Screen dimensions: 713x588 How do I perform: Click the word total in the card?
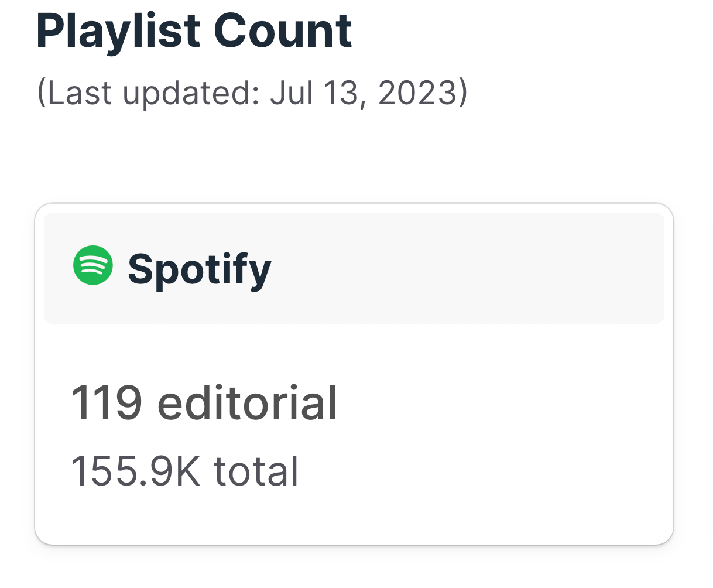click(256, 471)
